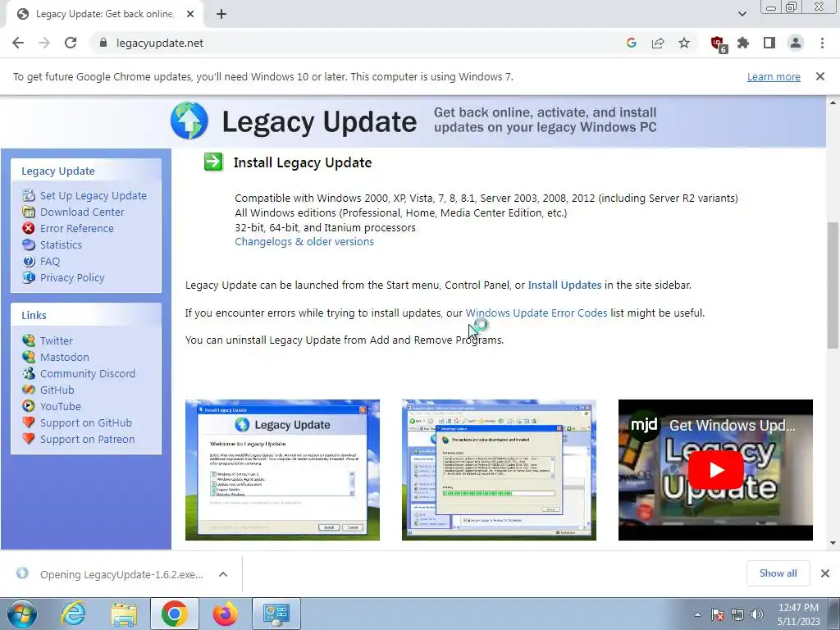
Task: Open the tab search dropdown arrow
Action: (742, 14)
